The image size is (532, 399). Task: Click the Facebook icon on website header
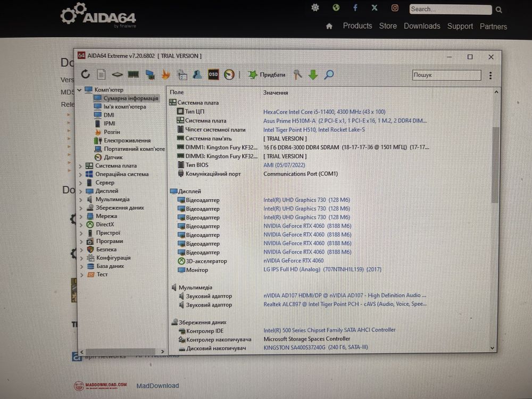tap(355, 7)
